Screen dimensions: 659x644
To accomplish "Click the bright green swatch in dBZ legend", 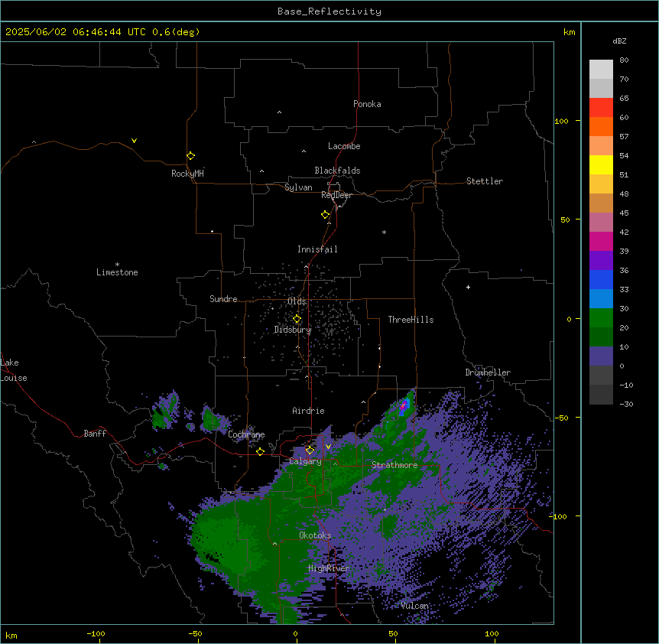I will click(x=601, y=318).
